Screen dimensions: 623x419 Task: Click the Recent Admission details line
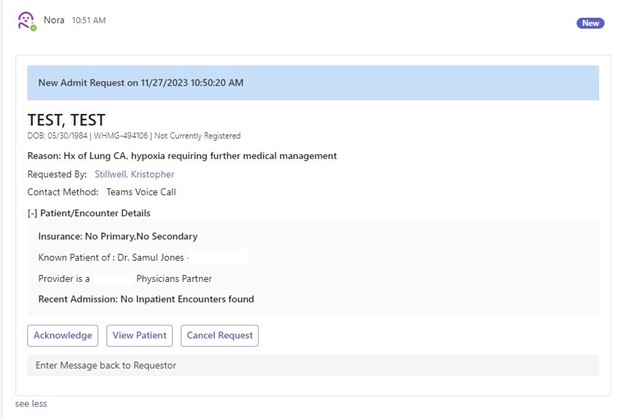click(146, 299)
